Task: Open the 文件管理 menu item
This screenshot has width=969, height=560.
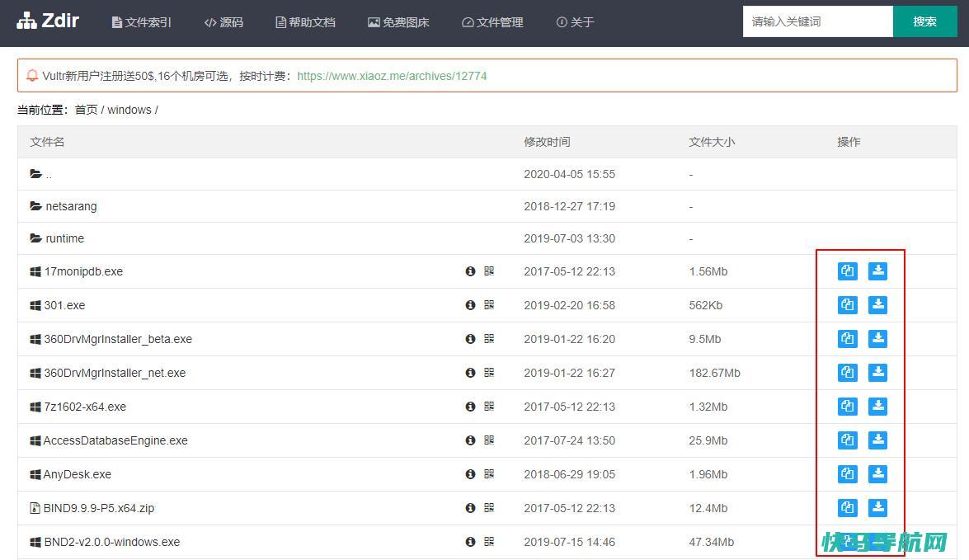Action: (x=492, y=22)
